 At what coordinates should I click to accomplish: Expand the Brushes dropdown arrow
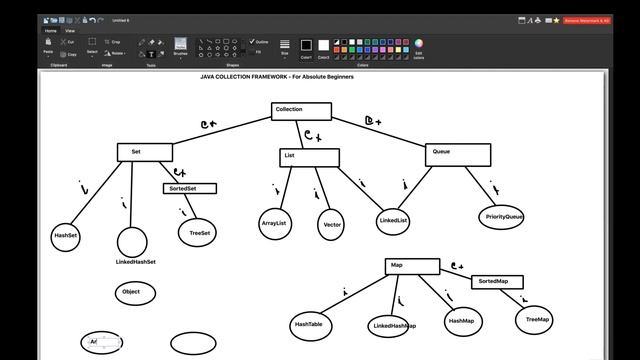180,58
